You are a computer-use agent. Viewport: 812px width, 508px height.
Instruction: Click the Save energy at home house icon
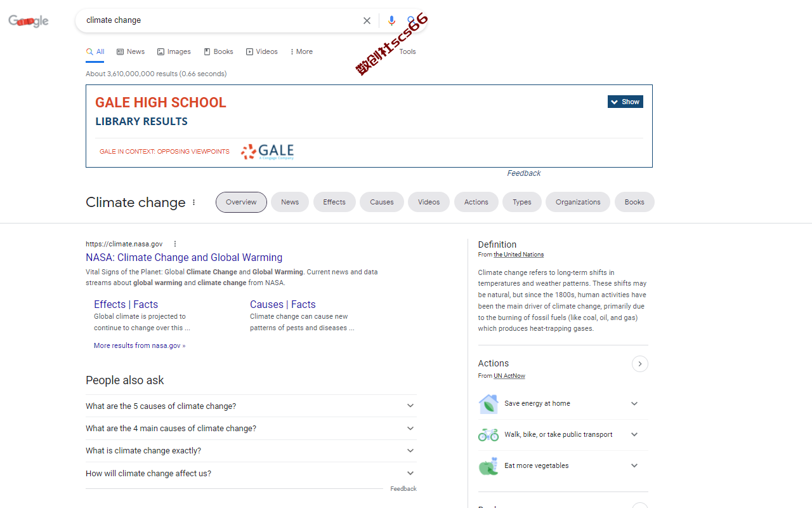click(488, 404)
